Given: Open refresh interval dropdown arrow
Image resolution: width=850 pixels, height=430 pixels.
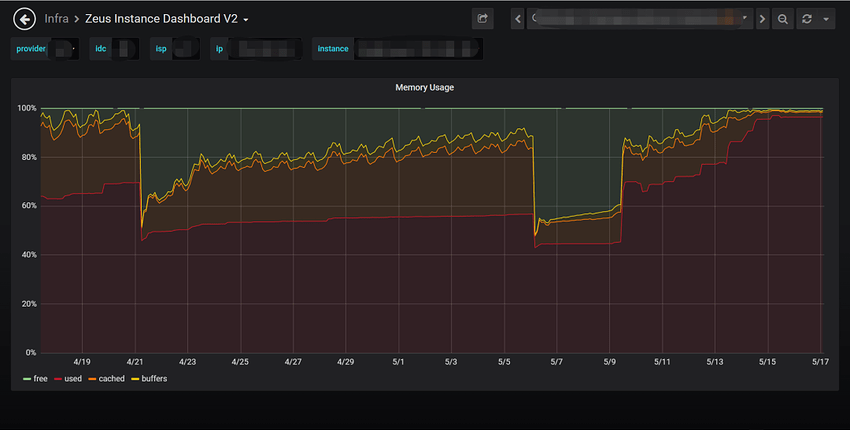Looking at the screenshot, I should (826, 19).
